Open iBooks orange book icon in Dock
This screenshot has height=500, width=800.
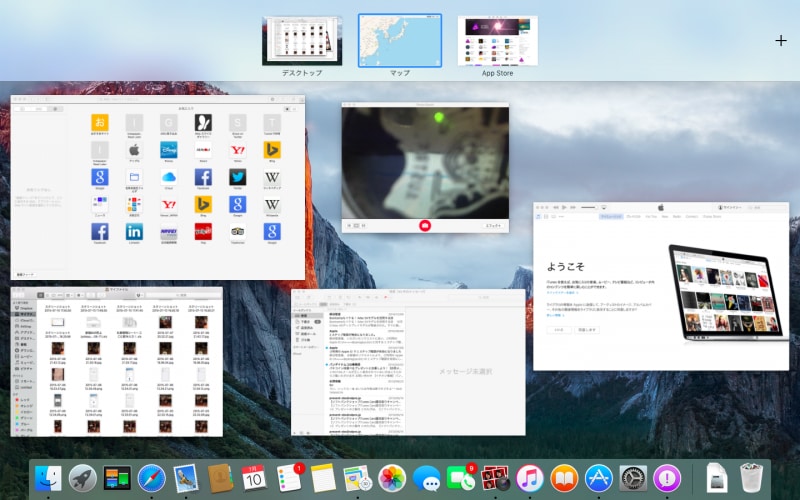(564, 478)
